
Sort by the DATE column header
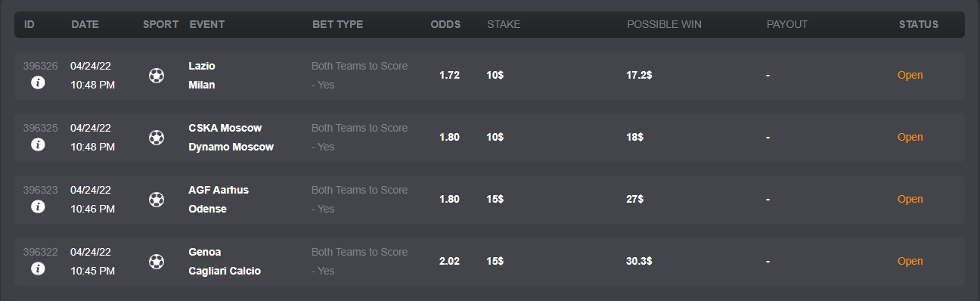click(85, 24)
